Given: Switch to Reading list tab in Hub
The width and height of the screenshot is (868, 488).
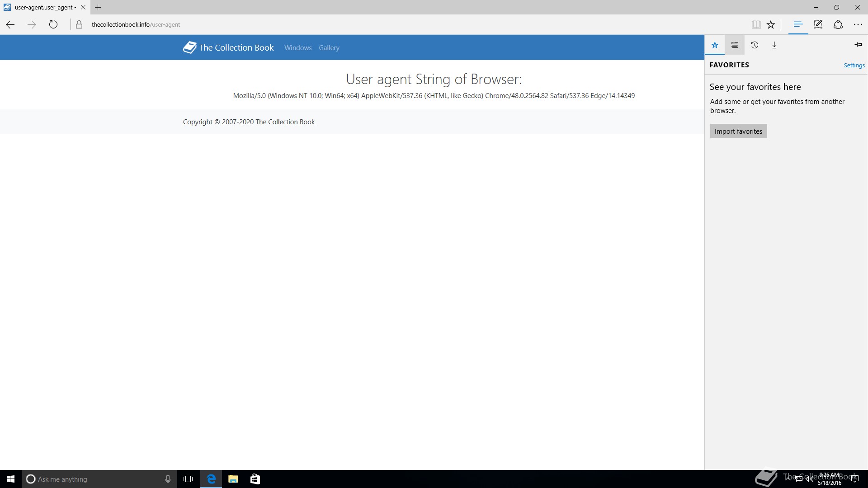Looking at the screenshot, I should point(735,45).
